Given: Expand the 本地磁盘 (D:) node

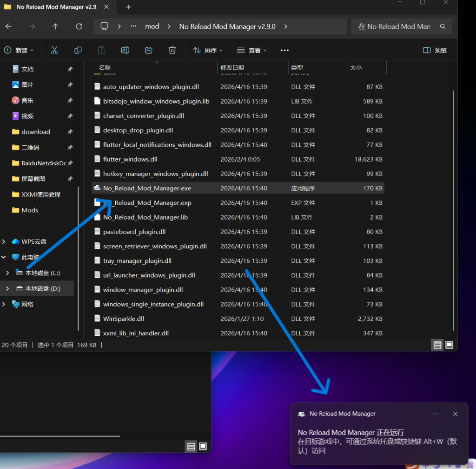Looking at the screenshot, I should (x=7, y=289).
